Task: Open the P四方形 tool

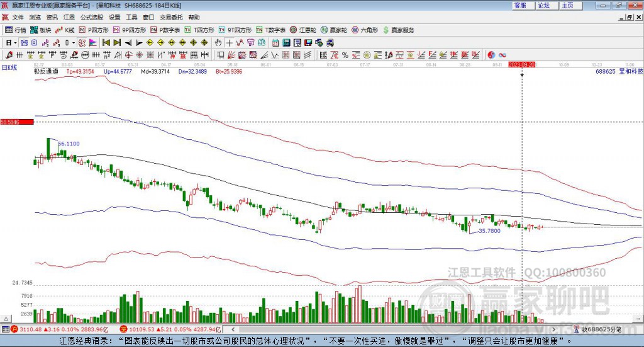Action: coord(94,30)
